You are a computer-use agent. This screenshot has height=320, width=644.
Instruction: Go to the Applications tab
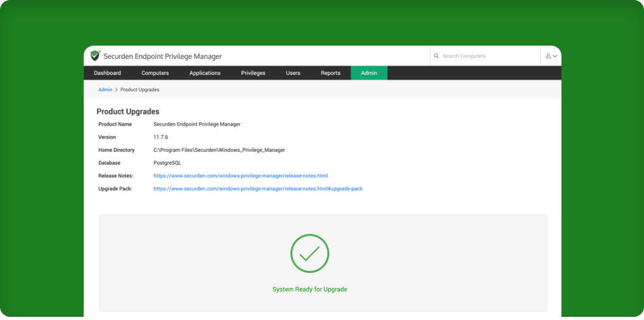pos(205,73)
